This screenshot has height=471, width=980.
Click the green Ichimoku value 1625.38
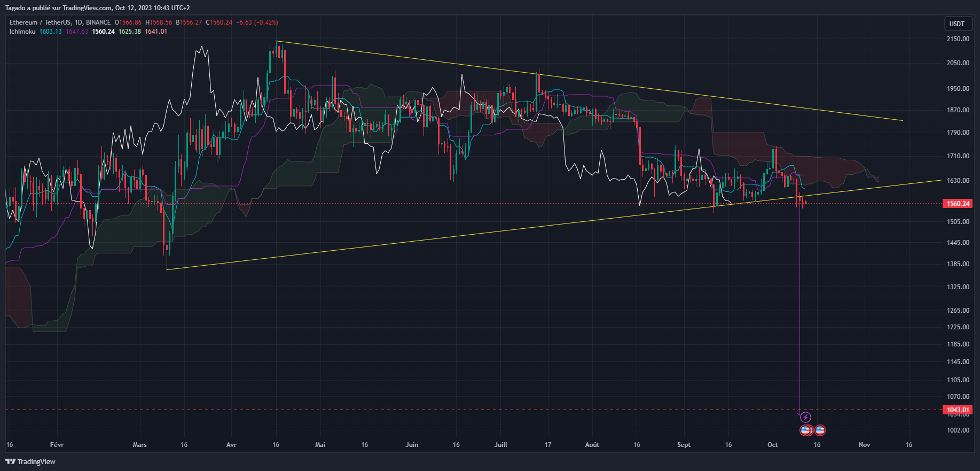(130, 32)
